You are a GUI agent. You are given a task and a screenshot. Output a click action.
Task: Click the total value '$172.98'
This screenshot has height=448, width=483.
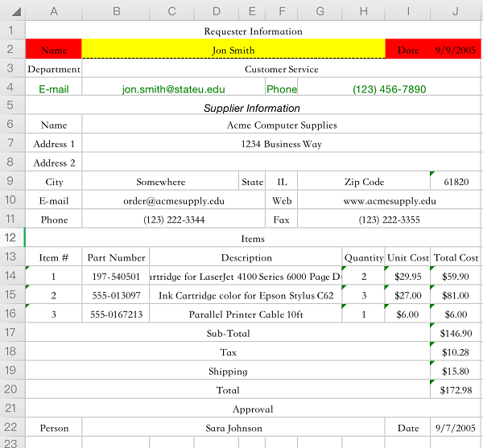[456, 390]
